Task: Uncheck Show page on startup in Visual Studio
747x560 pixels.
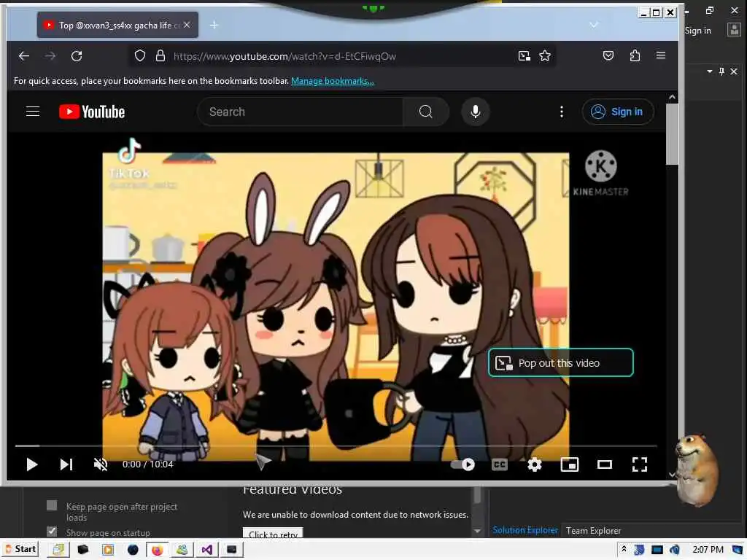Action: tap(52, 532)
